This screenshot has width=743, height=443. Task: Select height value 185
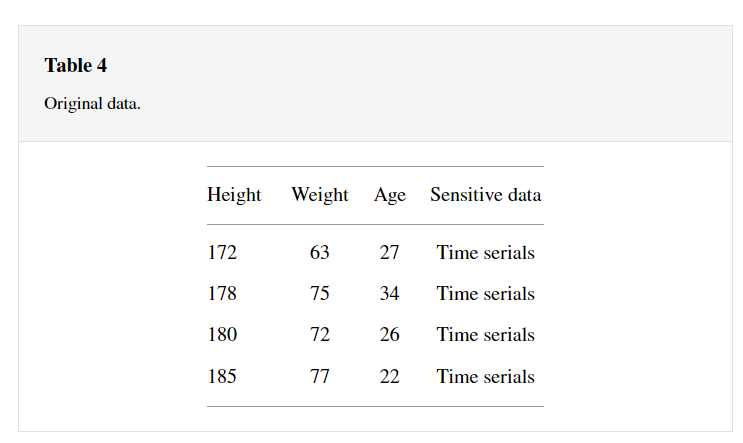tap(222, 377)
